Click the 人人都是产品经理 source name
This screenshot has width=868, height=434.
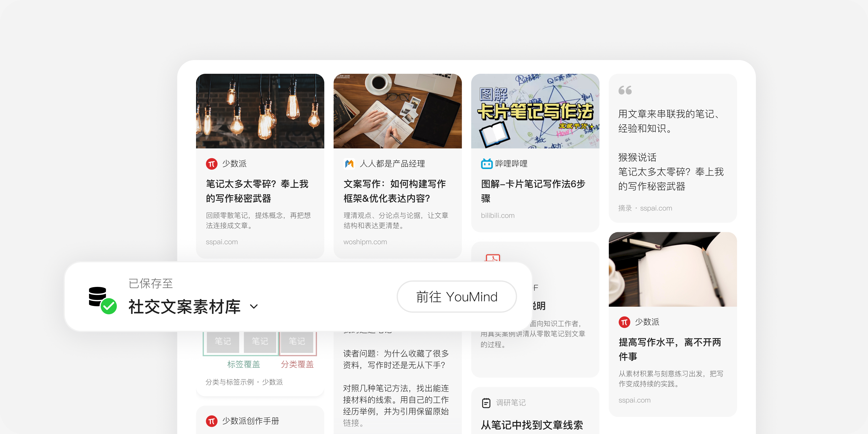tap(392, 164)
